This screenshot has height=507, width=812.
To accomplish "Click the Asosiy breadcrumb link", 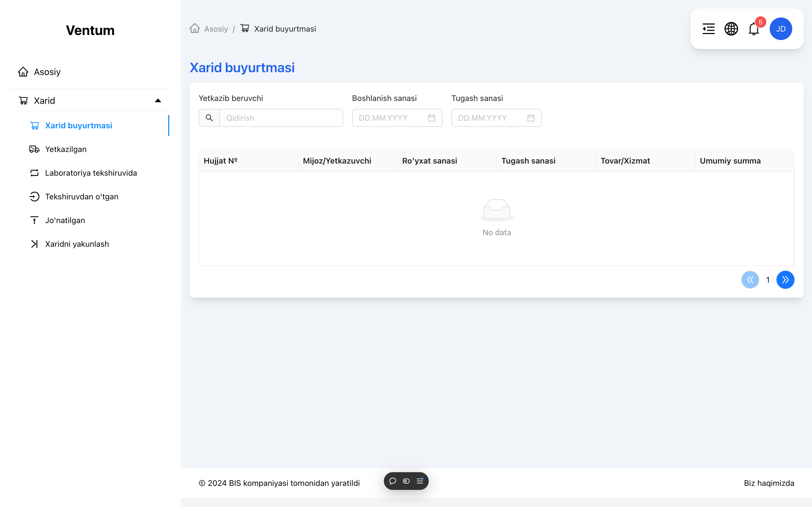I will coord(216,29).
